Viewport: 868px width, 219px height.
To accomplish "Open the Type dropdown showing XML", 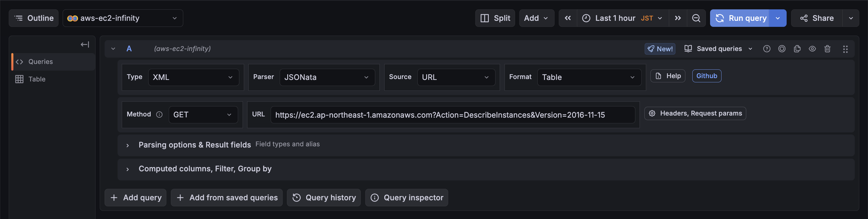I will tap(193, 77).
